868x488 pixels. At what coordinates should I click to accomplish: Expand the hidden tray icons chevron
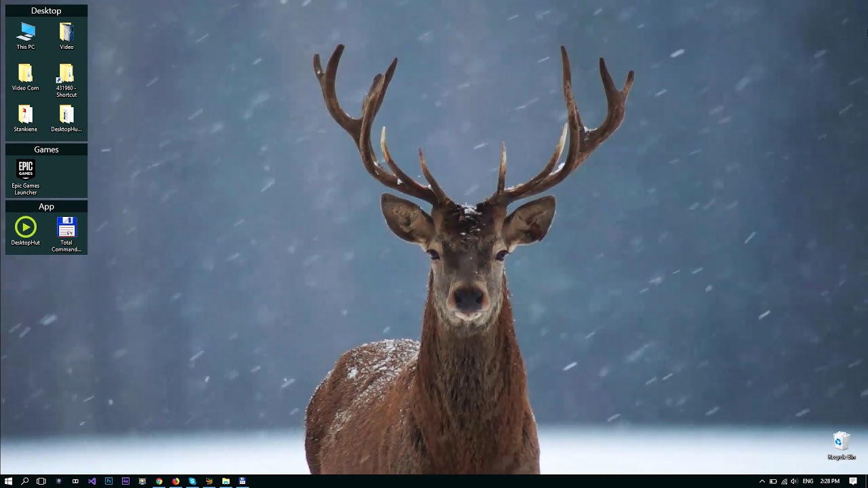pos(762,481)
